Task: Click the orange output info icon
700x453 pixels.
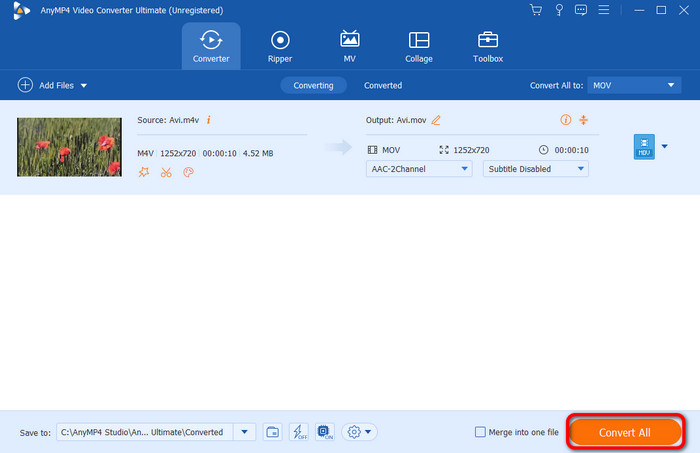Action: (566, 120)
